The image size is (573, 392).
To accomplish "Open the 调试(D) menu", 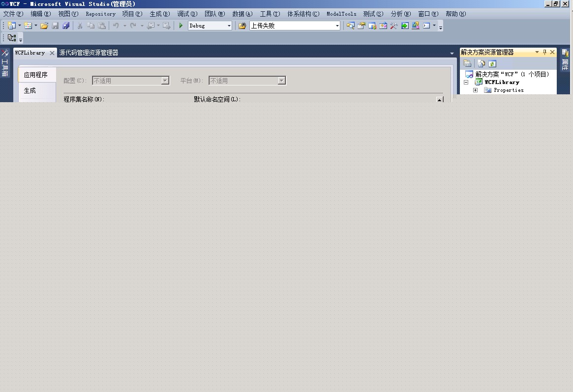I will [187, 14].
